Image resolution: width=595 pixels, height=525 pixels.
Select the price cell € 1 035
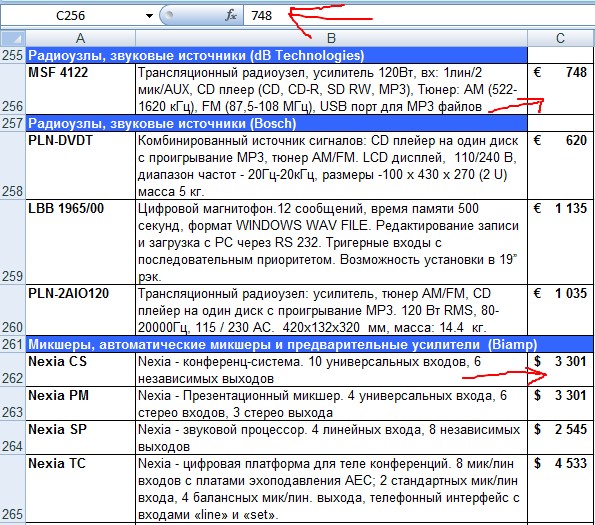tap(560, 310)
